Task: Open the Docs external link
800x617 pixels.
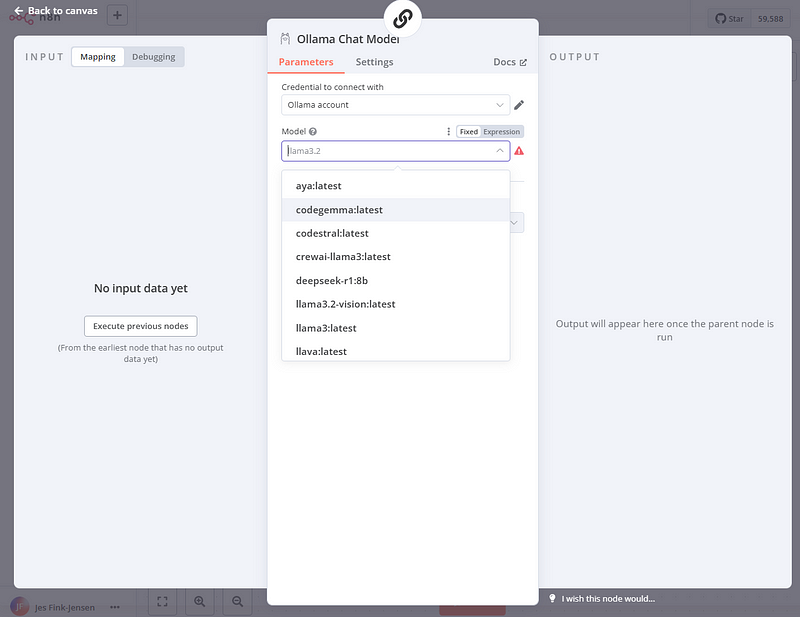Action: click(510, 62)
